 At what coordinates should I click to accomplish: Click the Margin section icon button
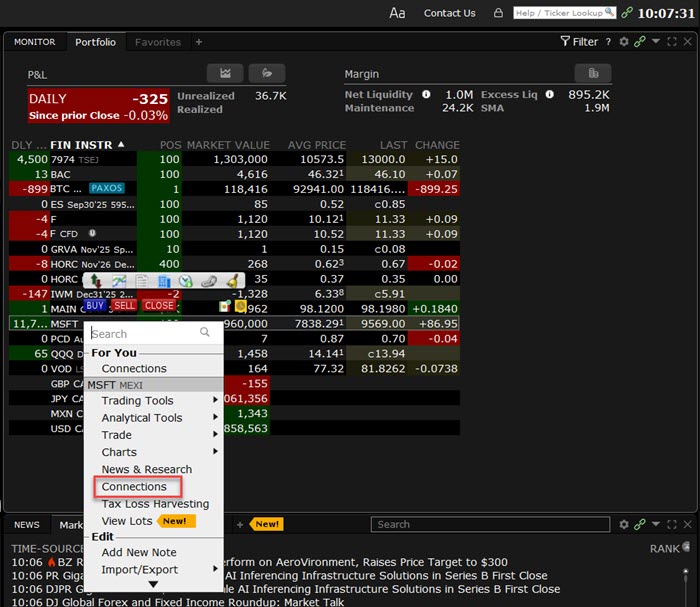(x=593, y=73)
